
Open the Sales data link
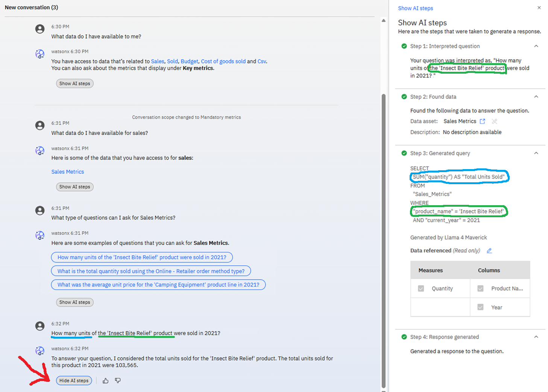coord(158,61)
